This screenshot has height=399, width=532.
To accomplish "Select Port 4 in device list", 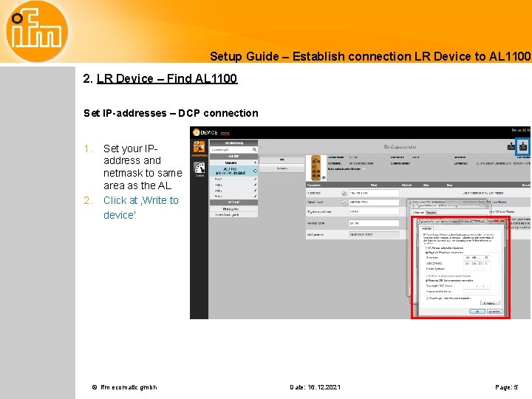I will click(233, 196).
